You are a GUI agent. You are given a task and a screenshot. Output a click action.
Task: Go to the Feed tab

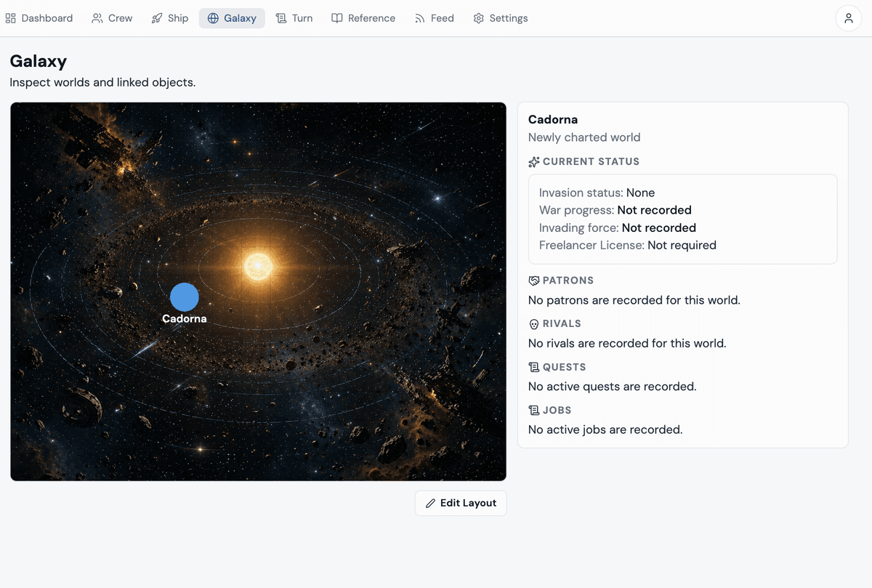coord(434,18)
